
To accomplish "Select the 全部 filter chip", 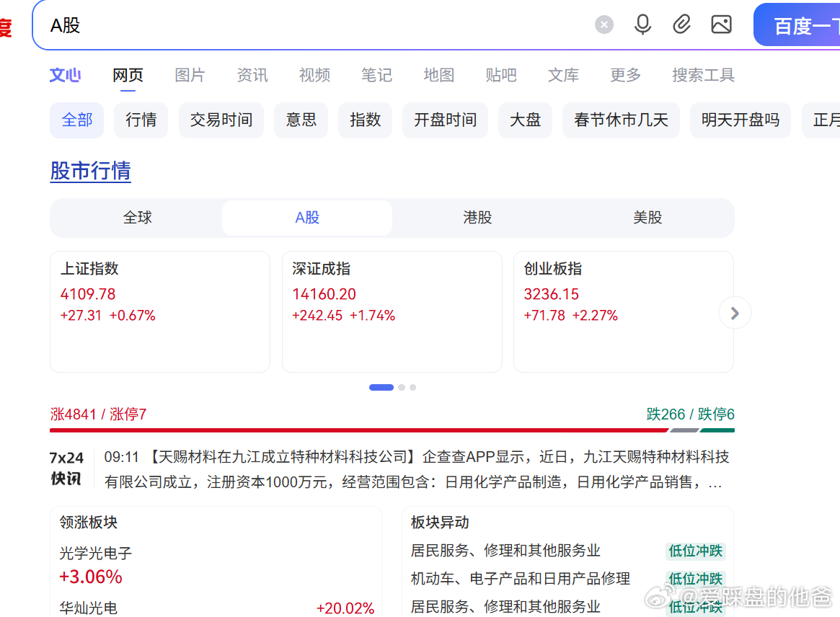I will (x=76, y=120).
